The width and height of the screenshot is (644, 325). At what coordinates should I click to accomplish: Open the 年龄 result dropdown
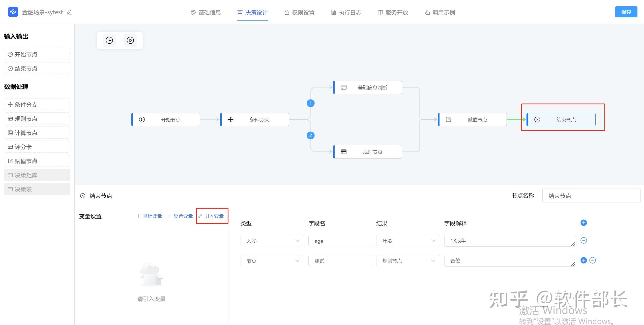pos(408,241)
